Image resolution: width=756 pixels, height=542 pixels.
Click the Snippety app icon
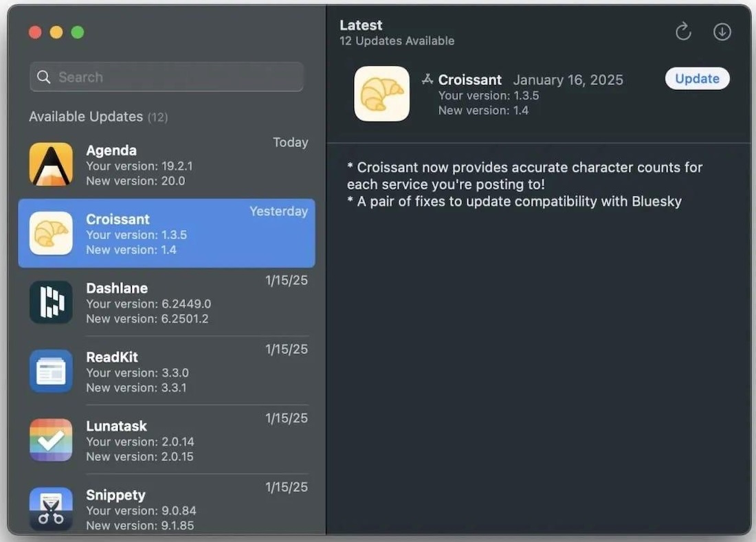(51, 509)
